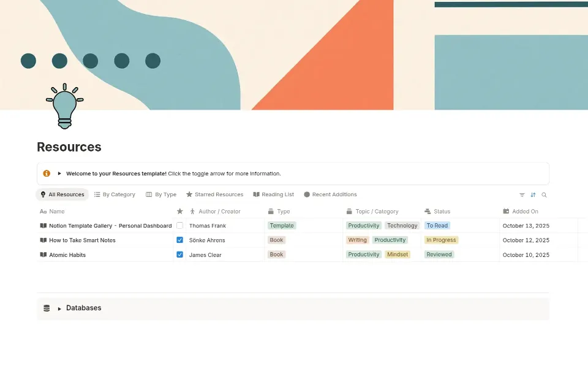This screenshot has height=368, width=588.
Task: Uncheck the star box for Atomic Habits
Action: pos(179,255)
